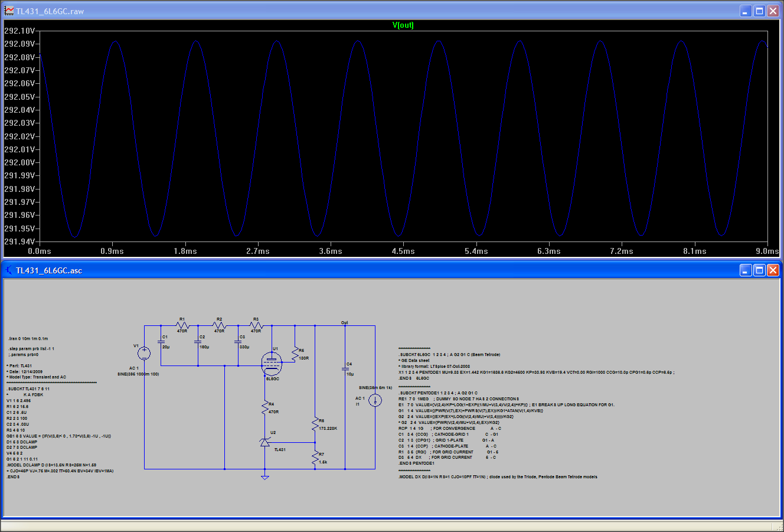Maximize the TL431_6L6GC.asc schematic window
The width and height of the screenshot is (784, 532).
click(759, 270)
